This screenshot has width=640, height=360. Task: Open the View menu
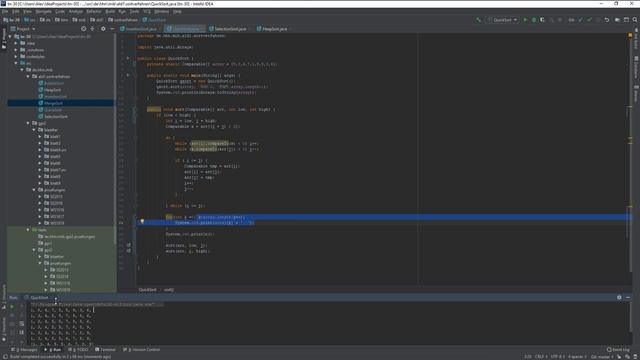point(27,11)
